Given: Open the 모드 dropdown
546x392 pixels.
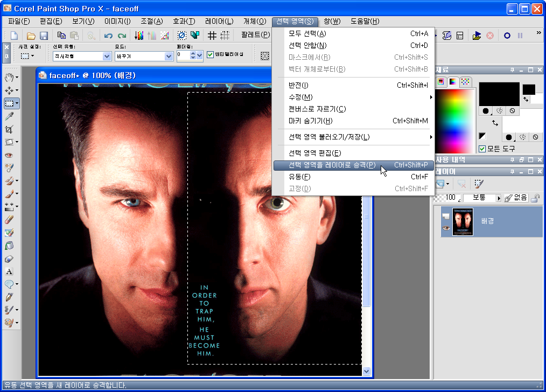Looking at the screenshot, I should [169, 56].
